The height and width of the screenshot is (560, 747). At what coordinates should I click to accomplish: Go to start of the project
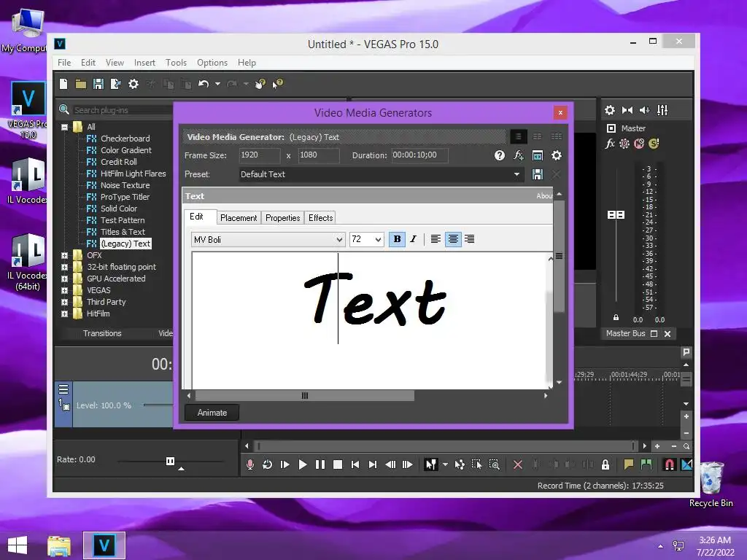(355, 464)
